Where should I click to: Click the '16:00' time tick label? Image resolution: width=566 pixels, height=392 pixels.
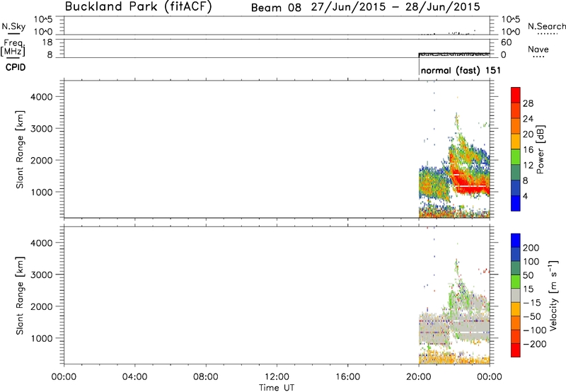347,377
